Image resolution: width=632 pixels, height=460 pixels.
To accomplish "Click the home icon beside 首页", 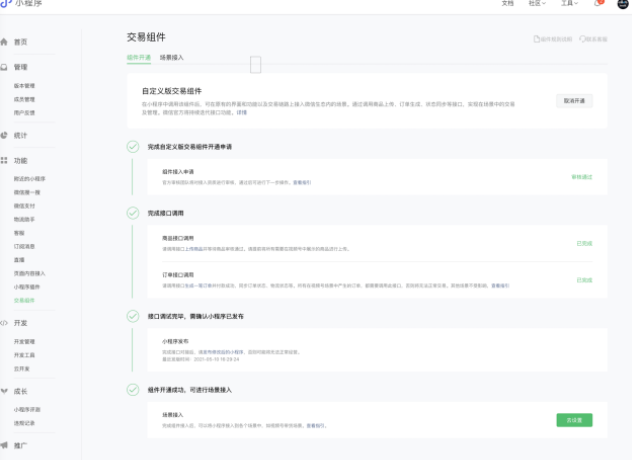I will tap(4, 42).
